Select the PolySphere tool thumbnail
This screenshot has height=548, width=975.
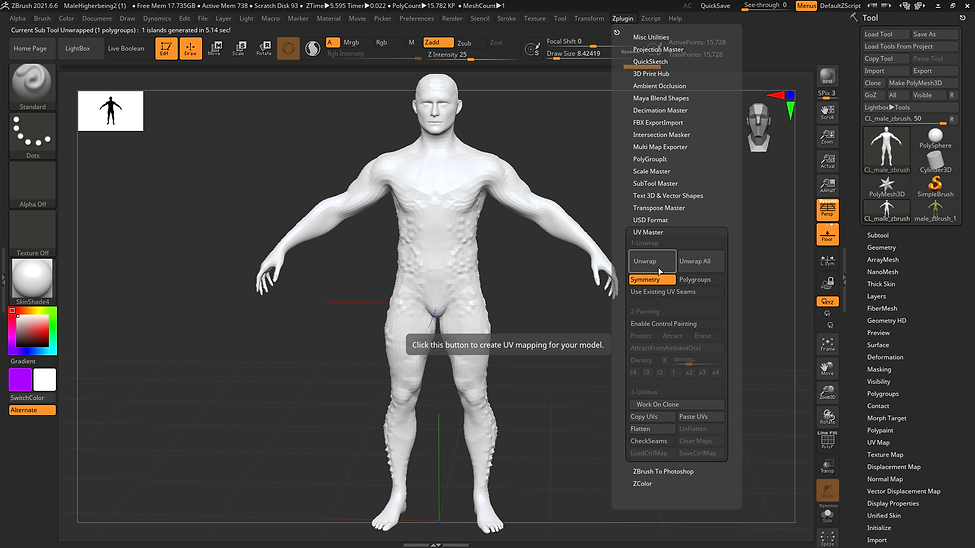tap(935, 138)
